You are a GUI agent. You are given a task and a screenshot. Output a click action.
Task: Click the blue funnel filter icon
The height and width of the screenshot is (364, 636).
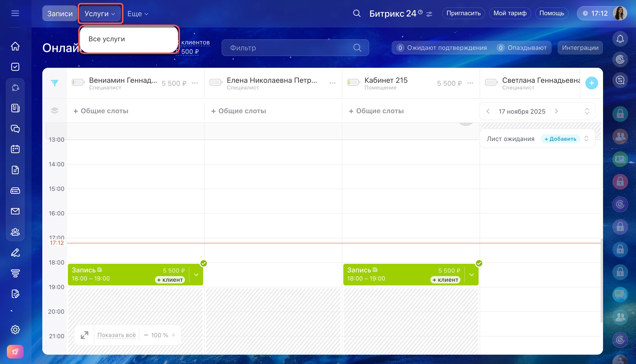coord(55,83)
